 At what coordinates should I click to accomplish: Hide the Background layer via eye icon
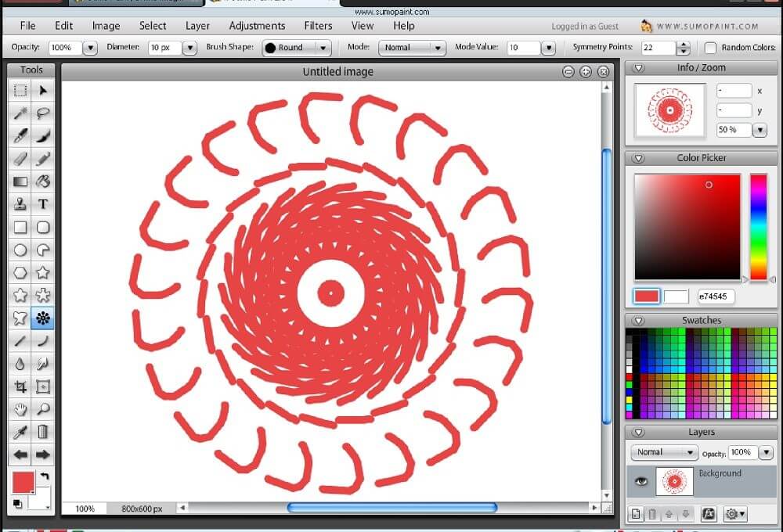pyautogui.click(x=641, y=481)
